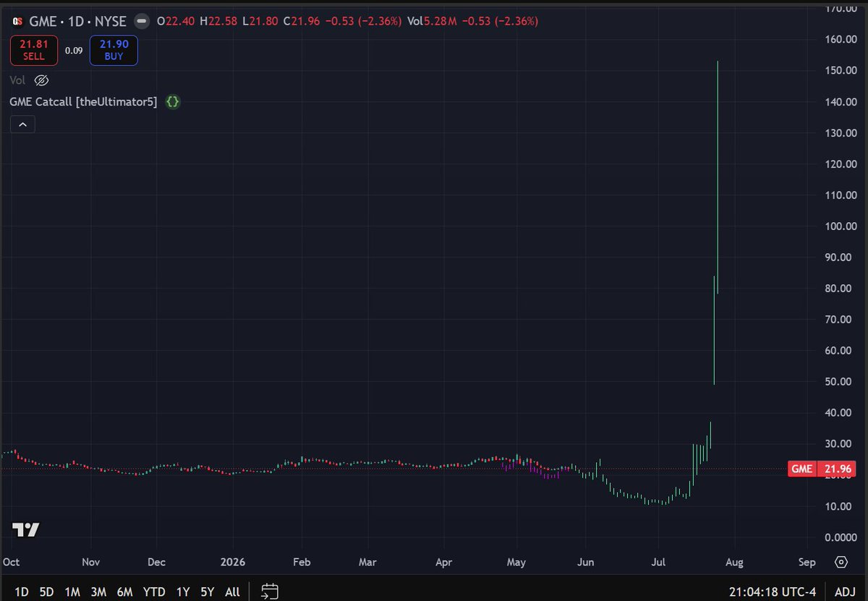The height and width of the screenshot is (601, 868).
Task: Click the Vol 5.28M value in the legend
Action: tap(432, 22)
